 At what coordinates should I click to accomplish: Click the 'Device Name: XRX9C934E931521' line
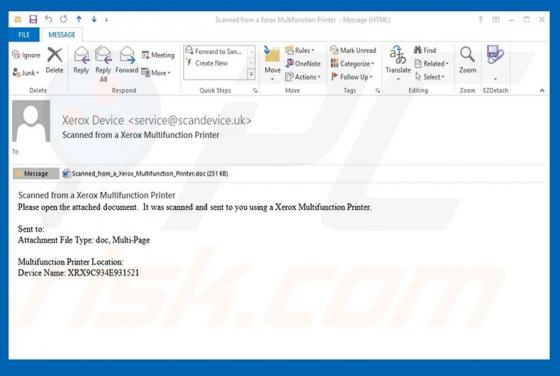click(78, 273)
